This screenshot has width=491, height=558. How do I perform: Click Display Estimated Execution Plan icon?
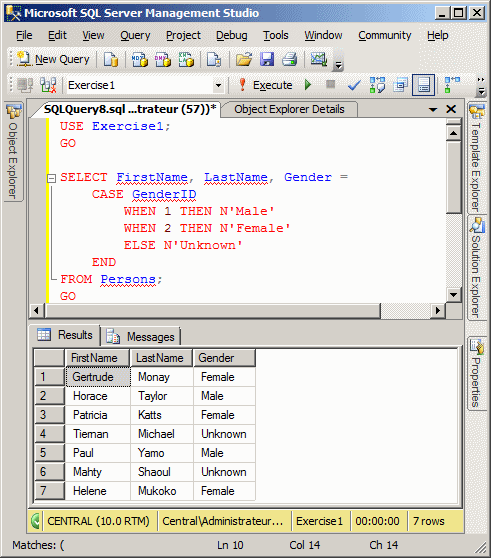tap(377, 85)
